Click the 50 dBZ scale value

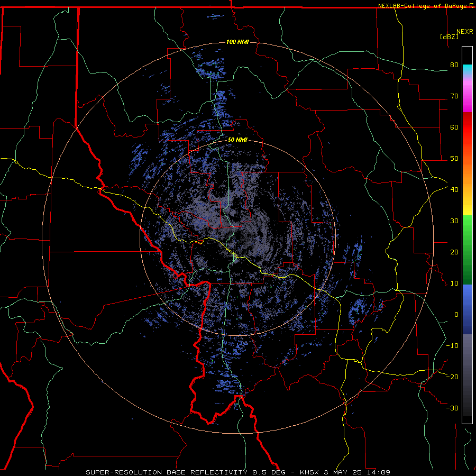point(454,159)
